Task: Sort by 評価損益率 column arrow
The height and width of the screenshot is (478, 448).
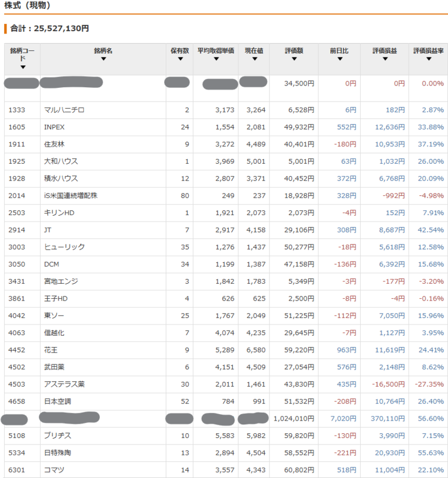Action: 429,59
